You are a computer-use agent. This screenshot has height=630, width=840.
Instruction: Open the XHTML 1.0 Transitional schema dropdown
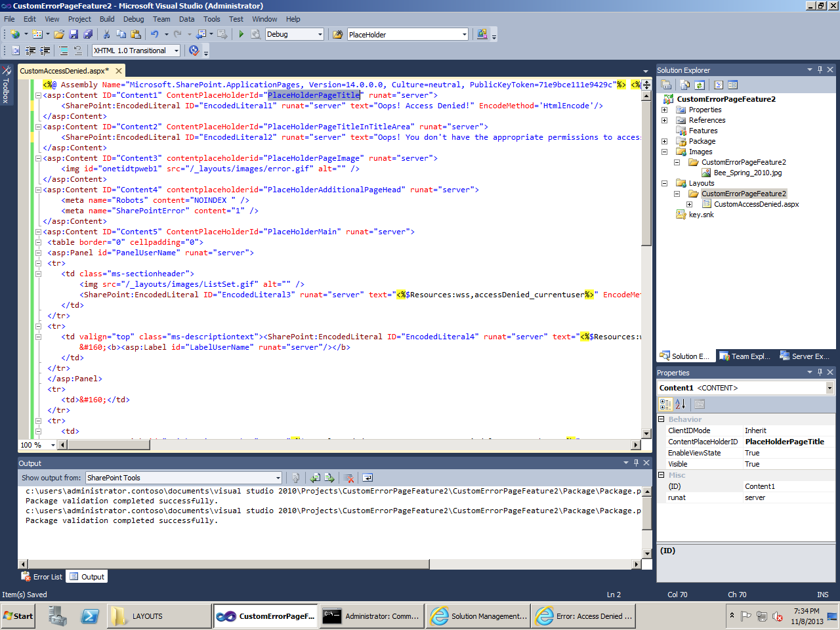pos(177,51)
